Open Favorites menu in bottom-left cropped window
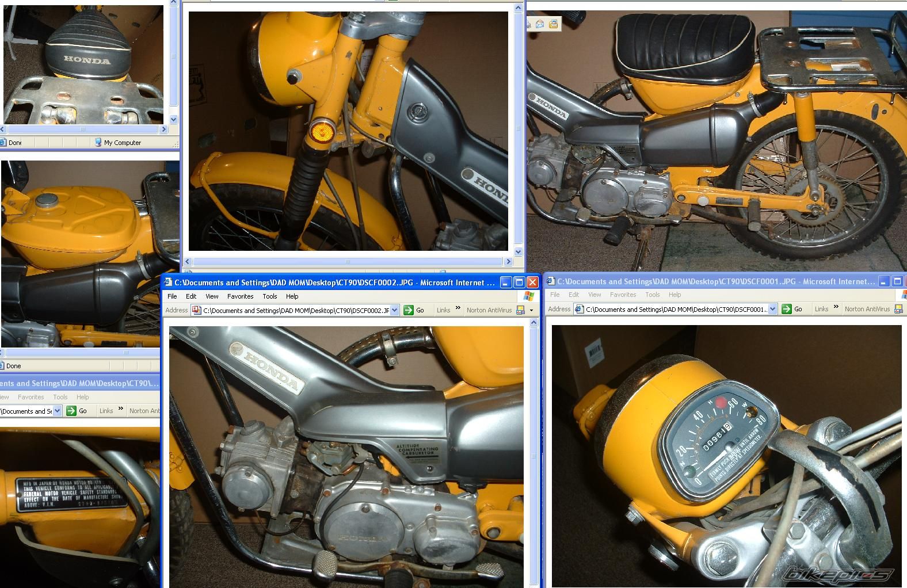This screenshot has width=907, height=588. click(31, 397)
